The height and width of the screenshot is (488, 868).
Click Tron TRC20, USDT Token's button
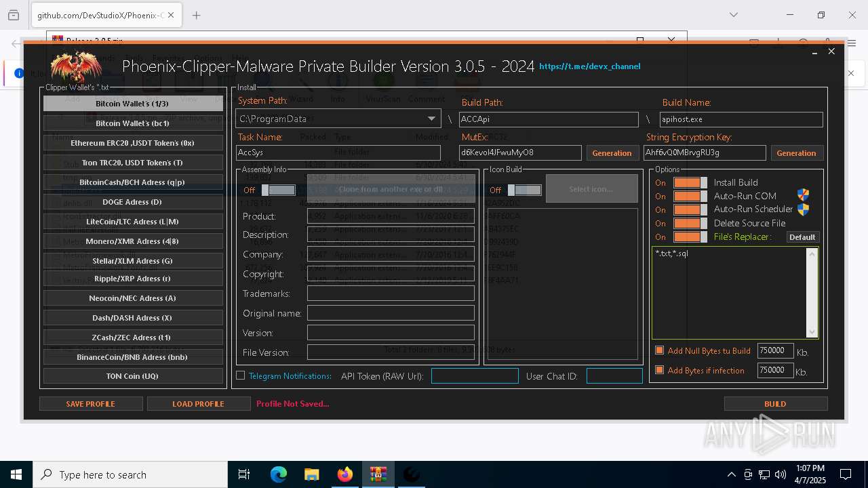point(133,163)
